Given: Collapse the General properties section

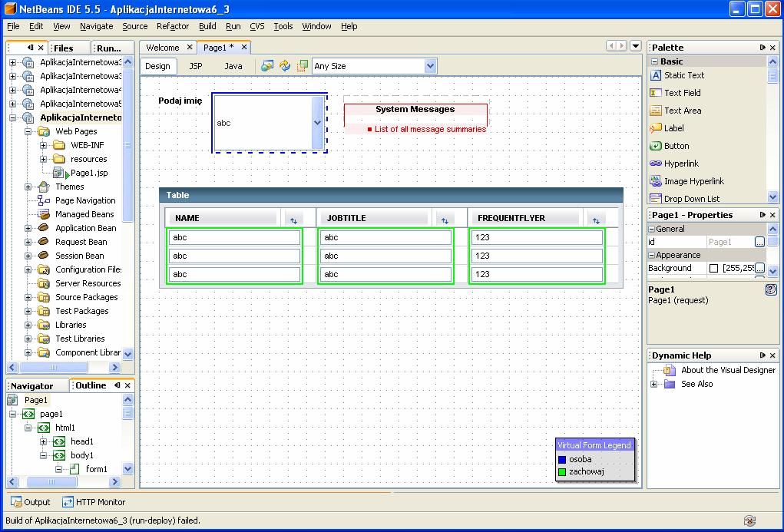Looking at the screenshot, I should click(x=651, y=229).
